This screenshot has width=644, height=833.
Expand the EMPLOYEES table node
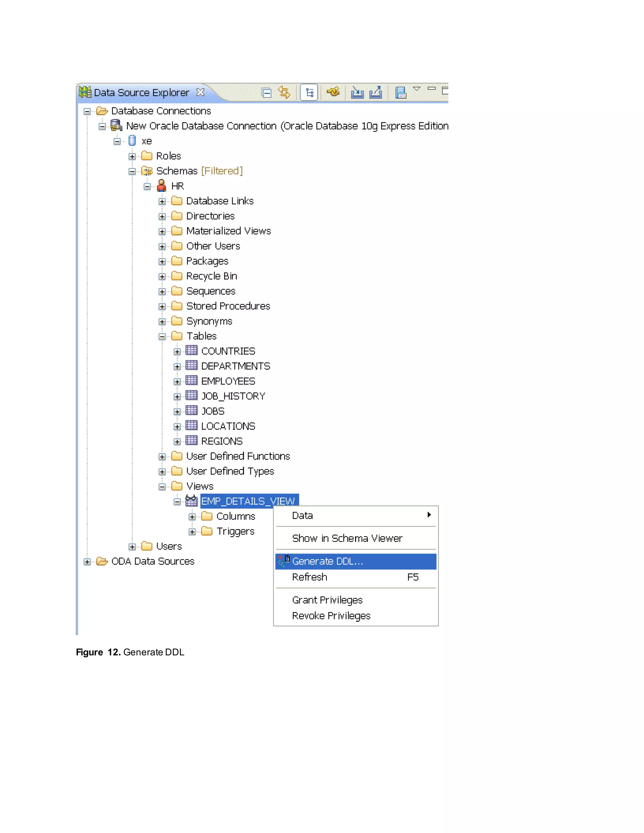(x=177, y=381)
